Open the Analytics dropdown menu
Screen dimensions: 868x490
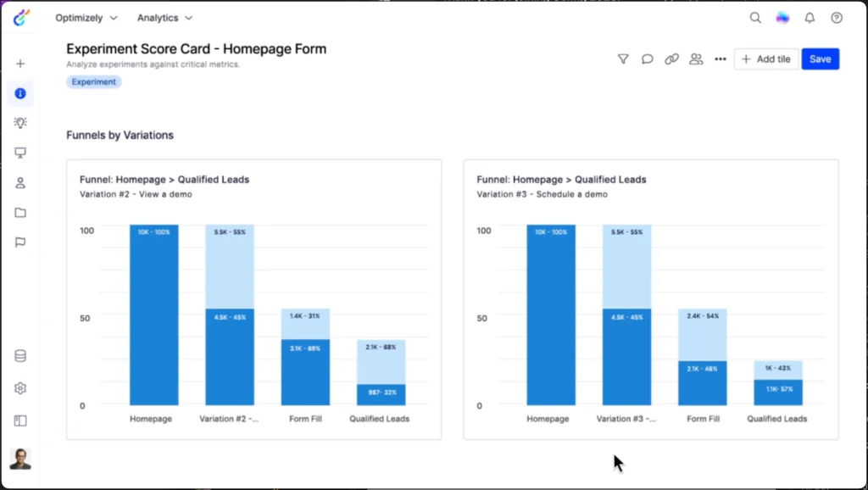pos(165,18)
